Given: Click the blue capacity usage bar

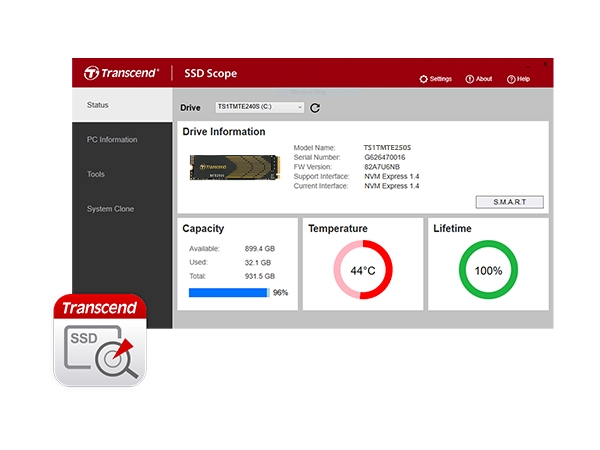Looking at the screenshot, I should pos(228,293).
